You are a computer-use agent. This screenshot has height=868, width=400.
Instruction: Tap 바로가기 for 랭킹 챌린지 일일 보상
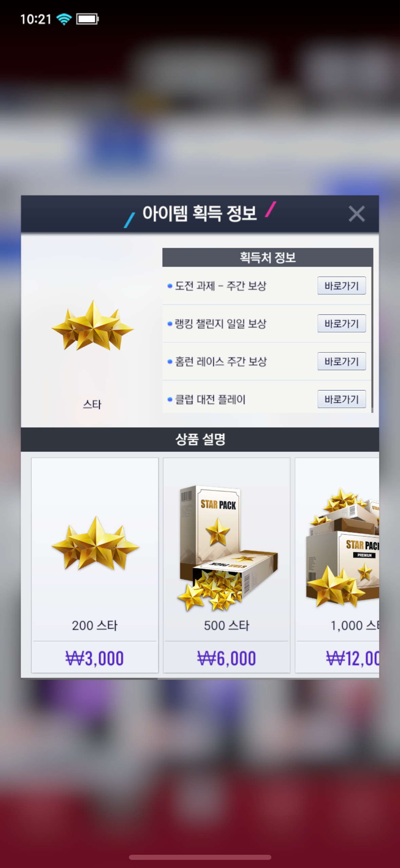[342, 323]
